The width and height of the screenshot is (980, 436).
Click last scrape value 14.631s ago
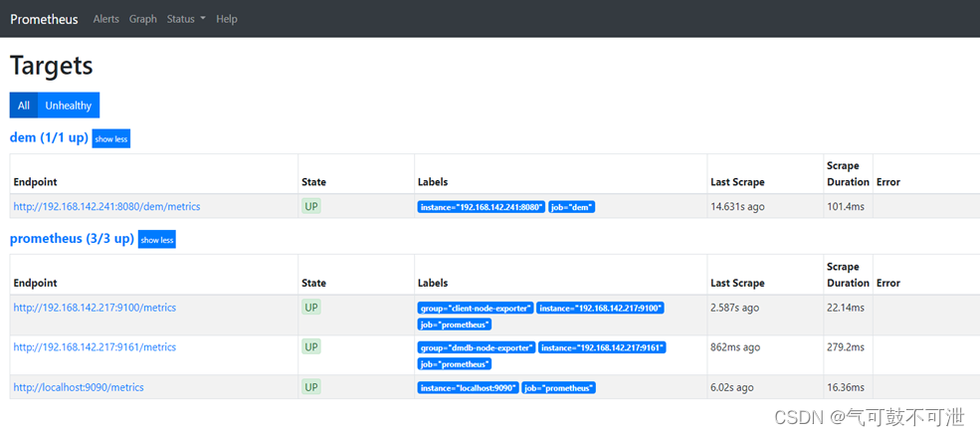[737, 206]
